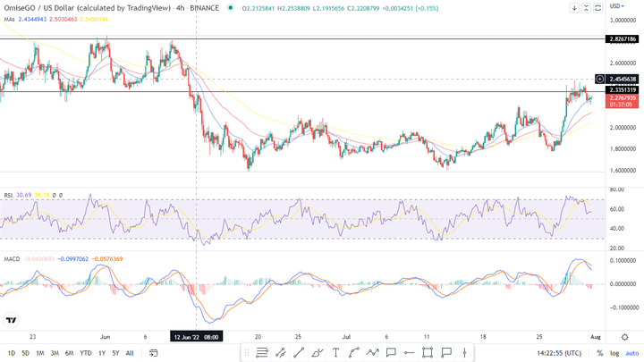Click the Aug label on time axis
The image size is (644, 362).
pyautogui.click(x=596, y=337)
